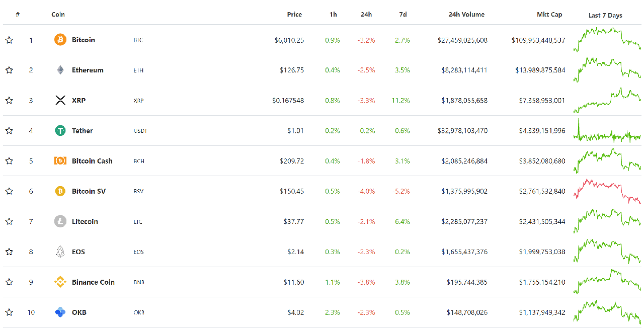Sort by the Mkt Cap header
Viewport: 644px width, 329px height.
(x=549, y=15)
